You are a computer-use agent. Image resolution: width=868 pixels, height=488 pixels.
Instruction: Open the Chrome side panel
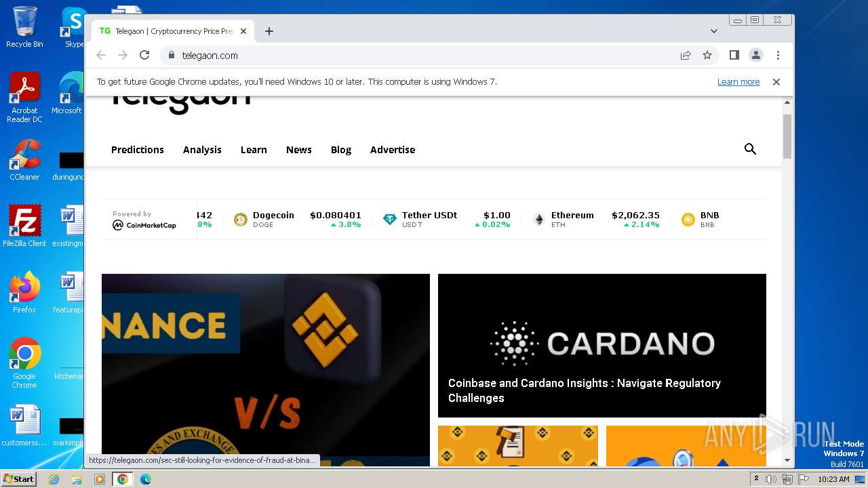(x=734, y=55)
